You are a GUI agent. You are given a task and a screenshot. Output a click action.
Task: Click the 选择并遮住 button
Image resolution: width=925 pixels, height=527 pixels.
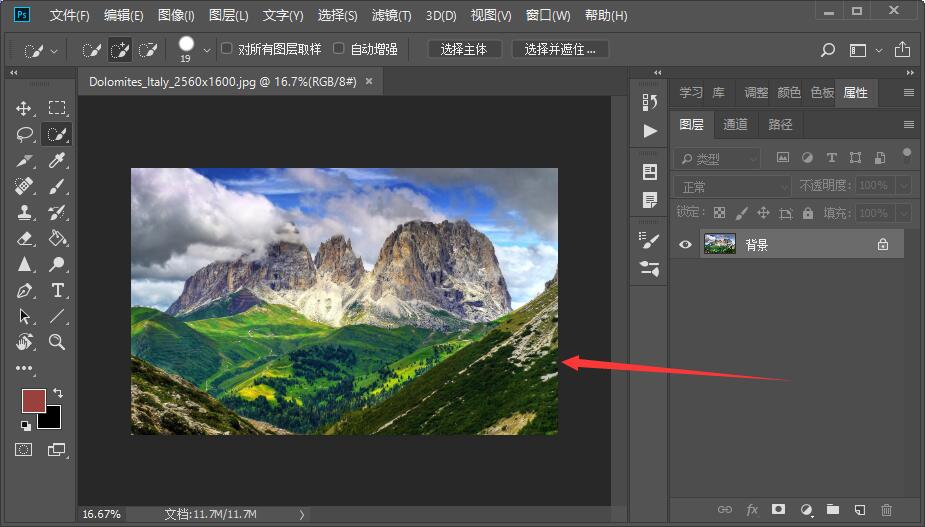point(560,50)
